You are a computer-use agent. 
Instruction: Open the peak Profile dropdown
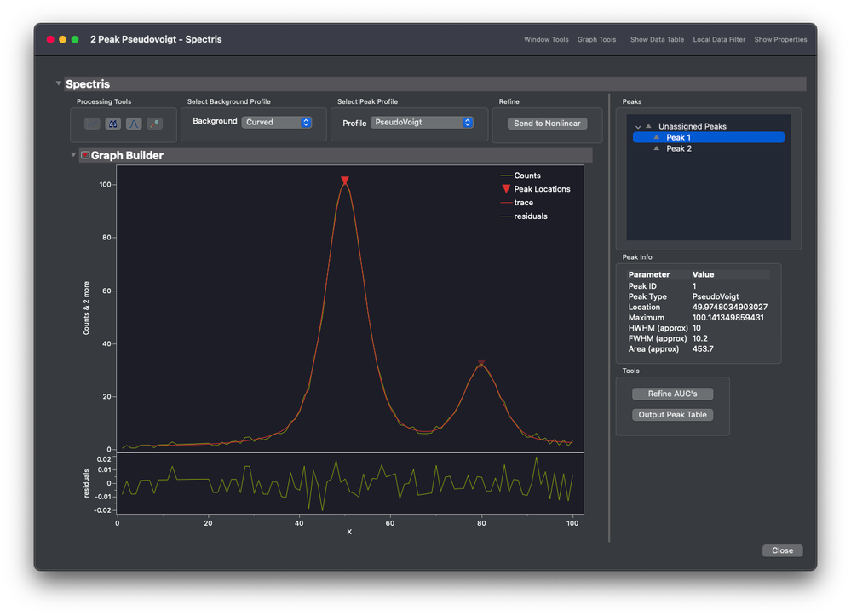pos(422,123)
